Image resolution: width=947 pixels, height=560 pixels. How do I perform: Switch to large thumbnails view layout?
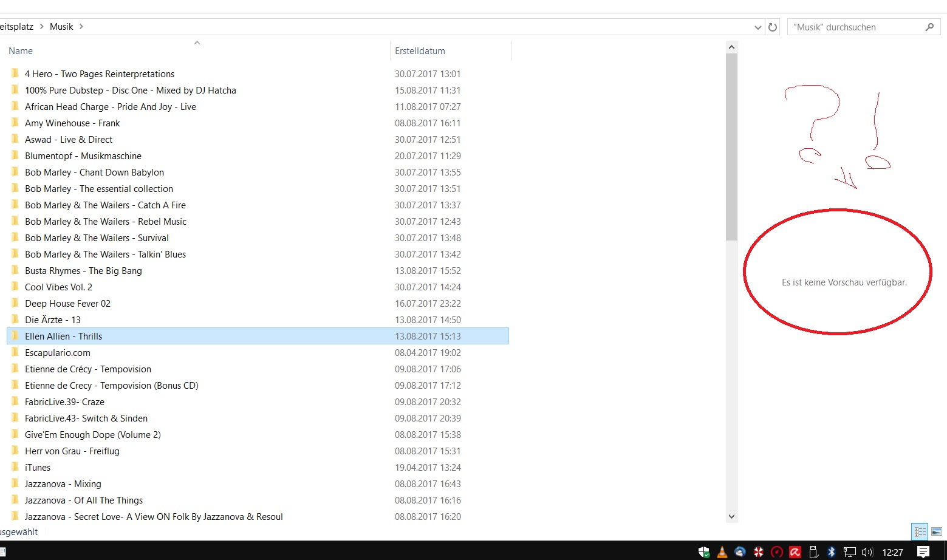937,531
